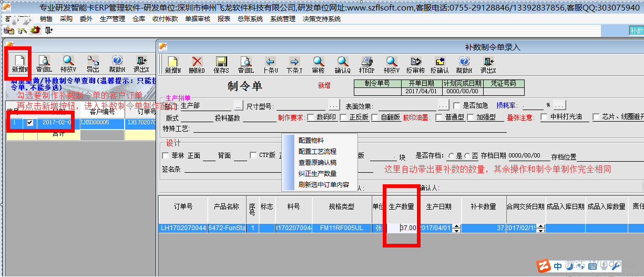
Task: Open the 系统管理 menu
Action: (283, 19)
